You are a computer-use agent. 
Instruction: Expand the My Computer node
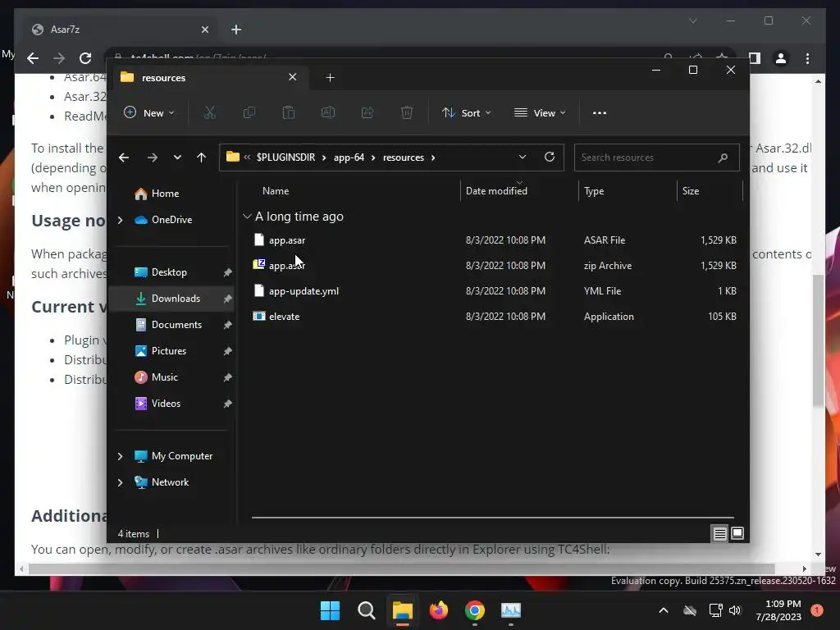(120, 456)
